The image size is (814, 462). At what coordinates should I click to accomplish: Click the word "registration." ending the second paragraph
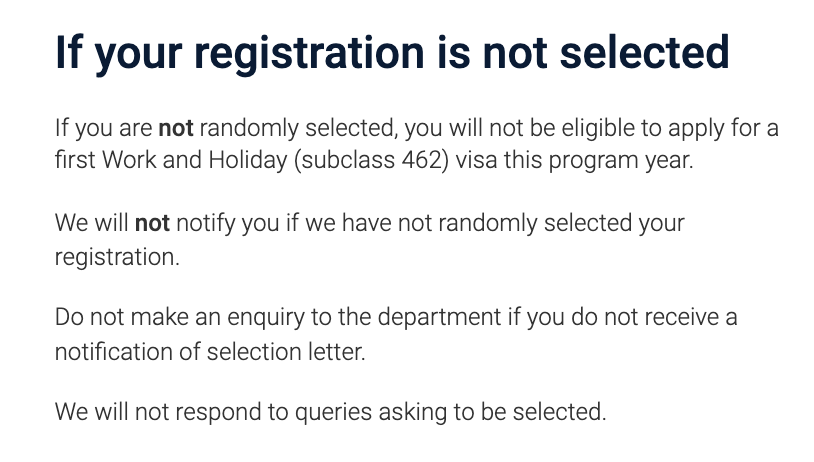coord(117,257)
